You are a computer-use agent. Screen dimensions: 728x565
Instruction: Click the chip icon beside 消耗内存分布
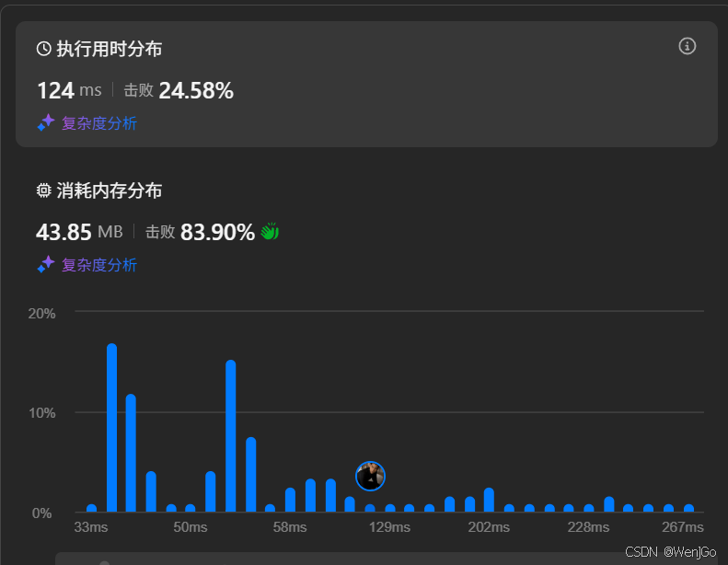tap(43, 190)
